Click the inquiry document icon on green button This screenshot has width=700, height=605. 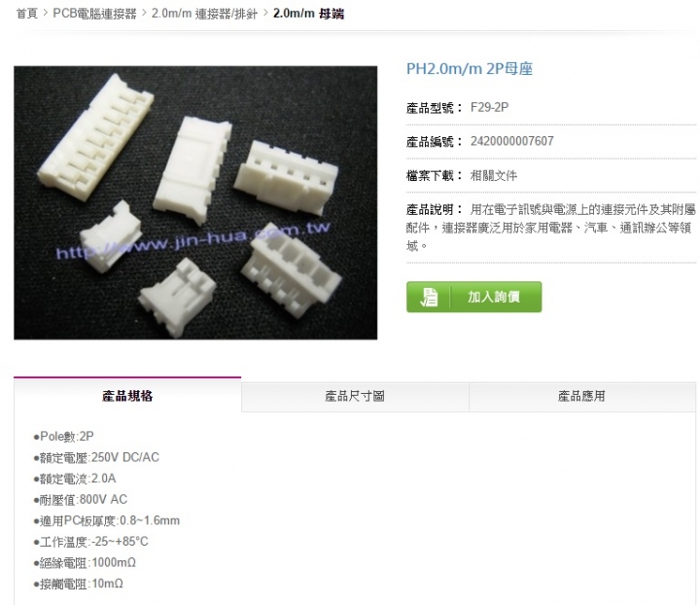point(429,297)
